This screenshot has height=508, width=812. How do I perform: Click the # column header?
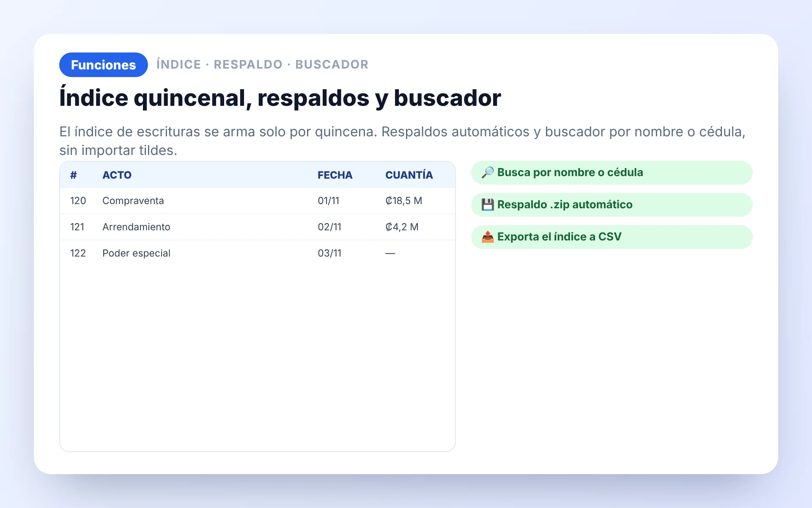[74, 175]
